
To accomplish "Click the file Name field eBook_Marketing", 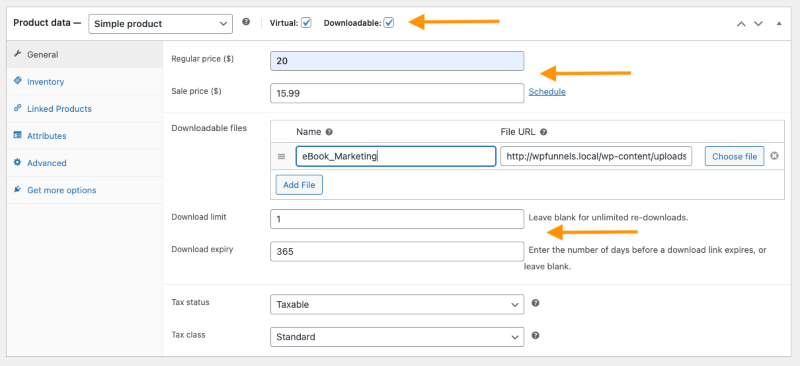I will point(396,156).
